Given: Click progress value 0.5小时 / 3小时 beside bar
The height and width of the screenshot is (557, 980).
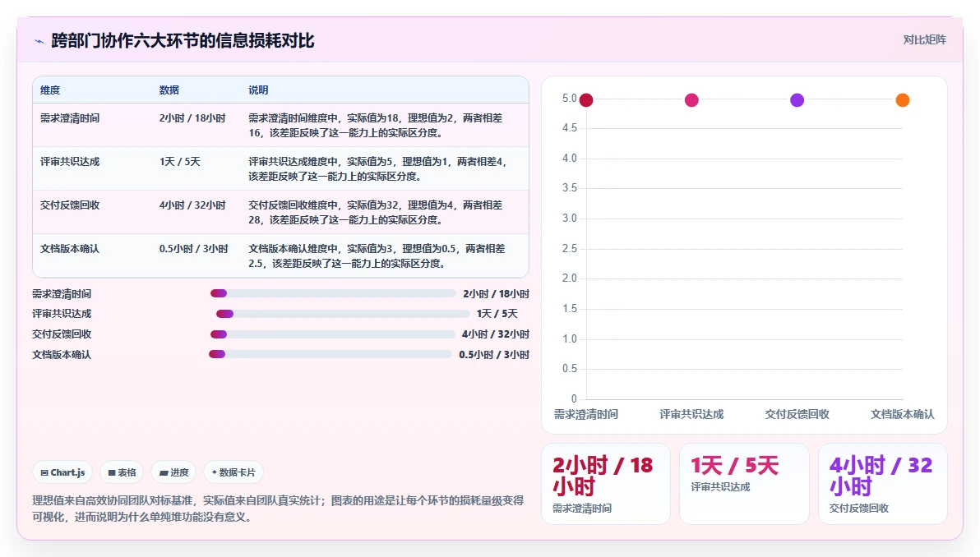Looking at the screenshot, I should pos(494,355).
